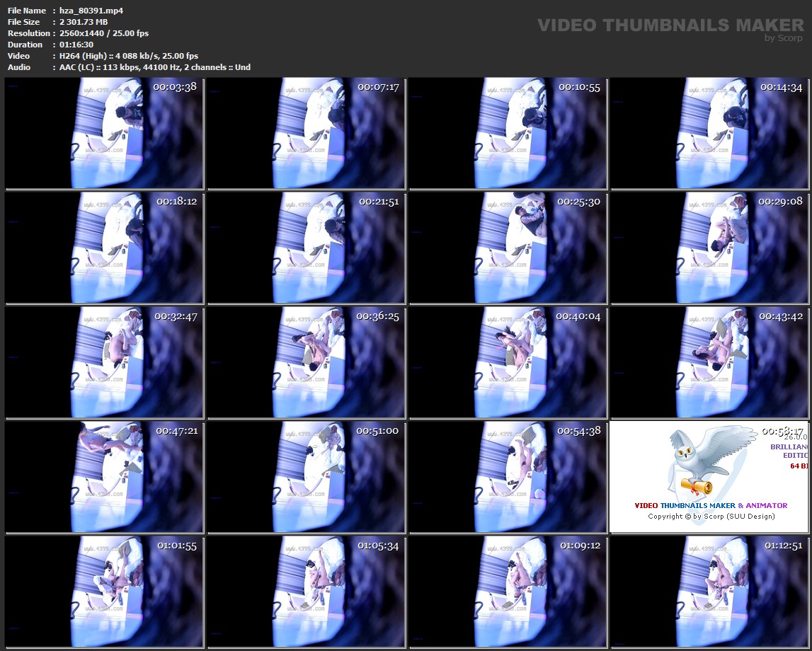Click the 01:05:34 timestamp label
This screenshot has height=651, width=812.
point(378,546)
